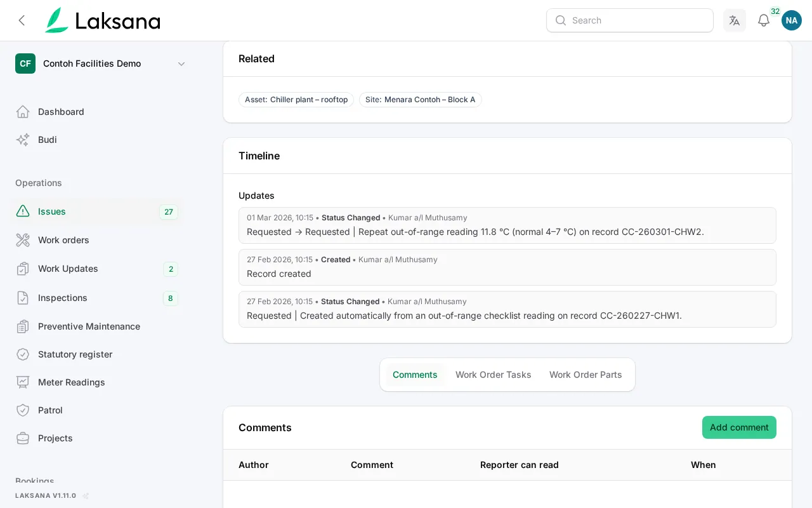The height and width of the screenshot is (508, 812).
Task: Open the Laksana logo home
Action: pyautogui.click(x=103, y=20)
